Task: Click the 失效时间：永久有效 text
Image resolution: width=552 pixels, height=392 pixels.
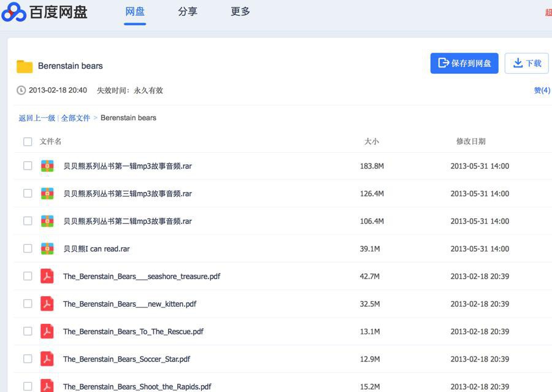Action: pyautogui.click(x=130, y=91)
